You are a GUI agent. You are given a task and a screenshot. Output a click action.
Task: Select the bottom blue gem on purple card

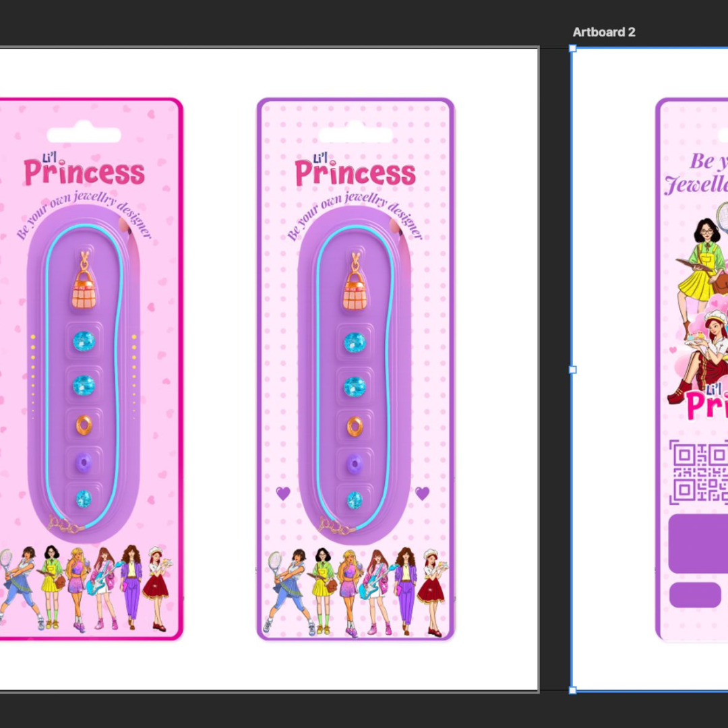[x=355, y=500]
